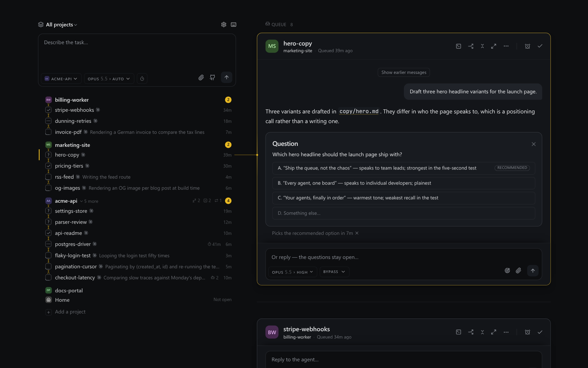The width and height of the screenshot is (588, 368).
Task: Open the Bypass permissions dropdown
Action: click(x=334, y=272)
